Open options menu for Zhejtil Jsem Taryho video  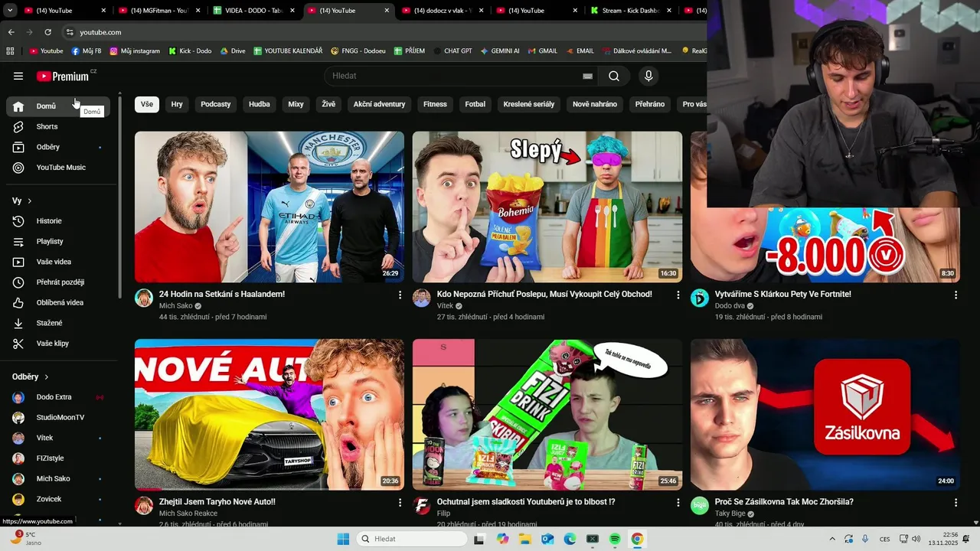[400, 503]
